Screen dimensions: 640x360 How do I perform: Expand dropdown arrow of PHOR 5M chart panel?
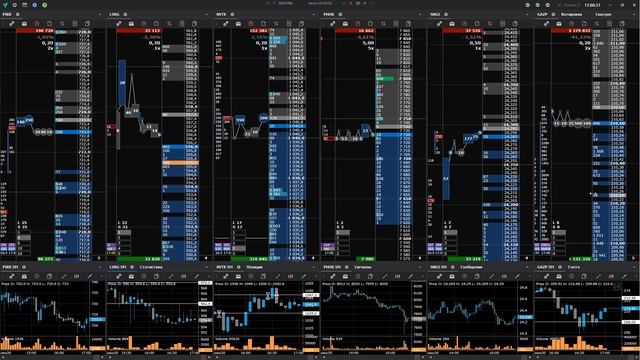point(421,267)
